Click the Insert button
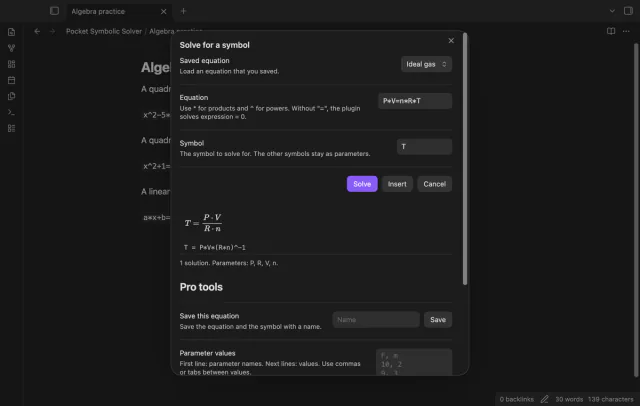The image size is (640, 406). [397, 184]
